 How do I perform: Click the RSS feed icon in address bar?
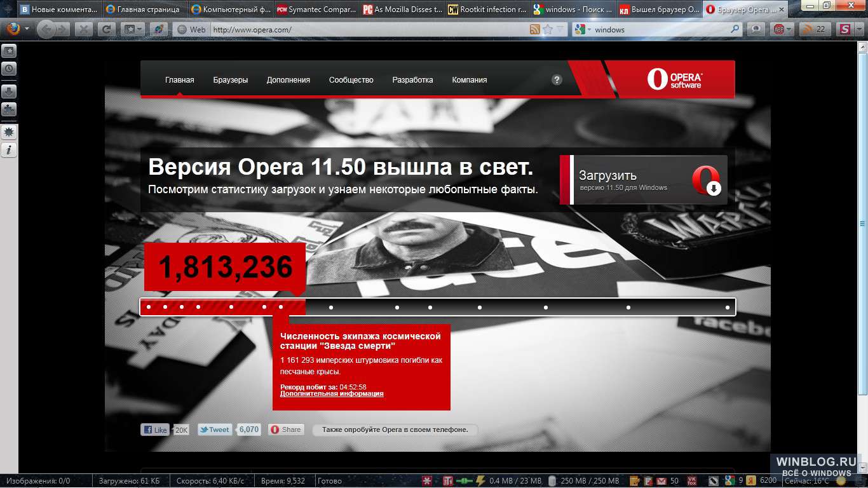coord(535,29)
